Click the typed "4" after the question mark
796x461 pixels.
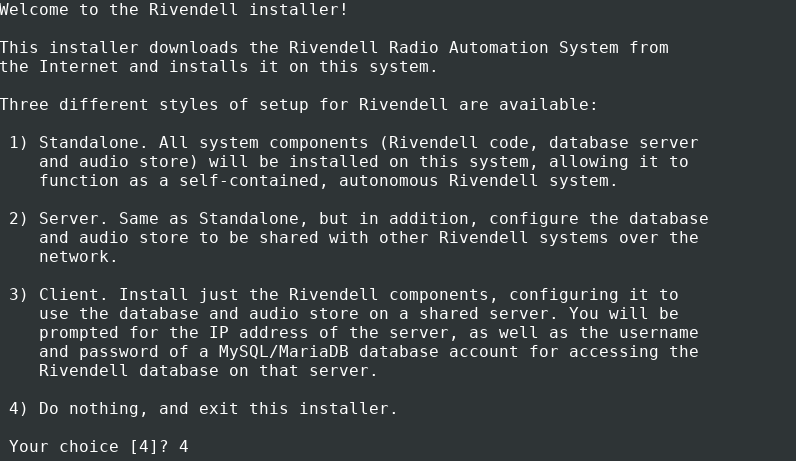pos(184,446)
